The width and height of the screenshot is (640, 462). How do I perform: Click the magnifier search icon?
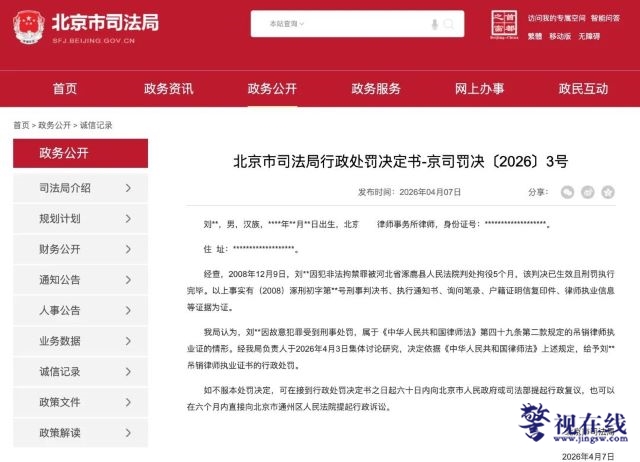tap(449, 24)
